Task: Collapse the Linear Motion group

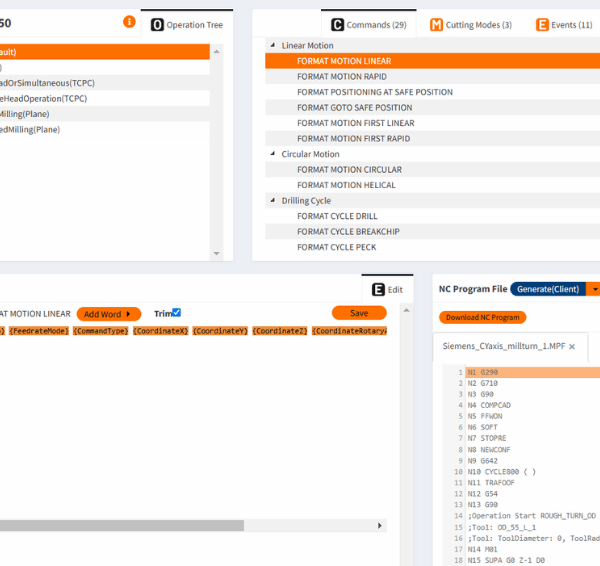Action: 272,46
